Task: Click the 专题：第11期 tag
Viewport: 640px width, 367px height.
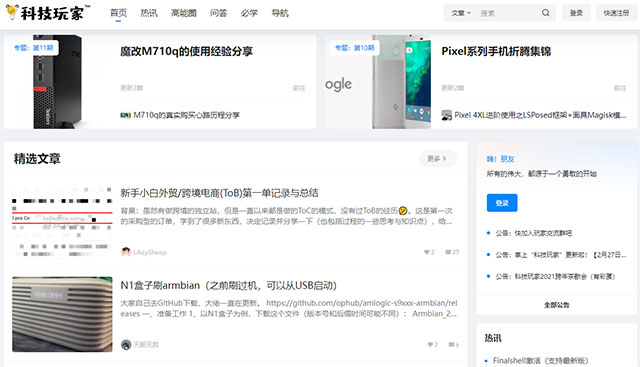Action: click(34, 48)
